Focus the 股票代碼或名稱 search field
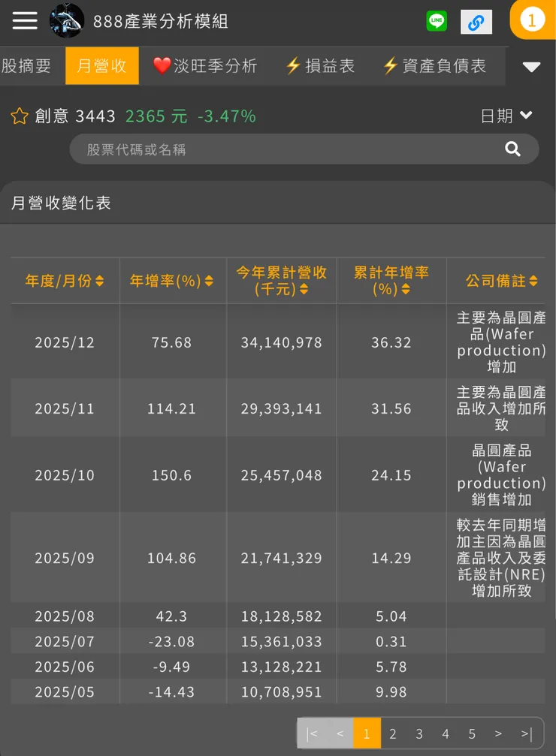The width and height of the screenshot is (556, 756). 304,149
